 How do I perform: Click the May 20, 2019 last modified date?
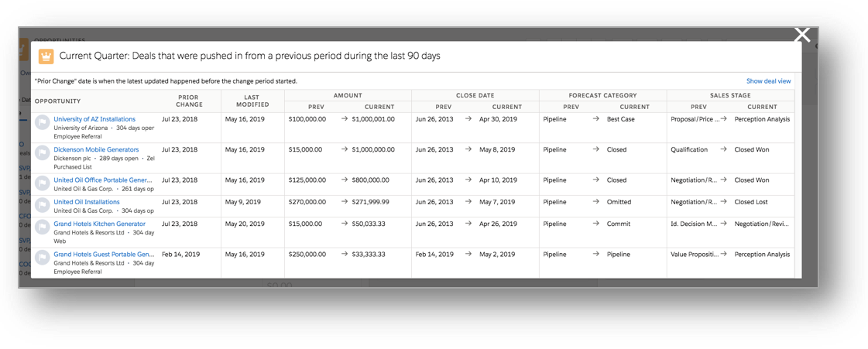click(x=244, y=224)
